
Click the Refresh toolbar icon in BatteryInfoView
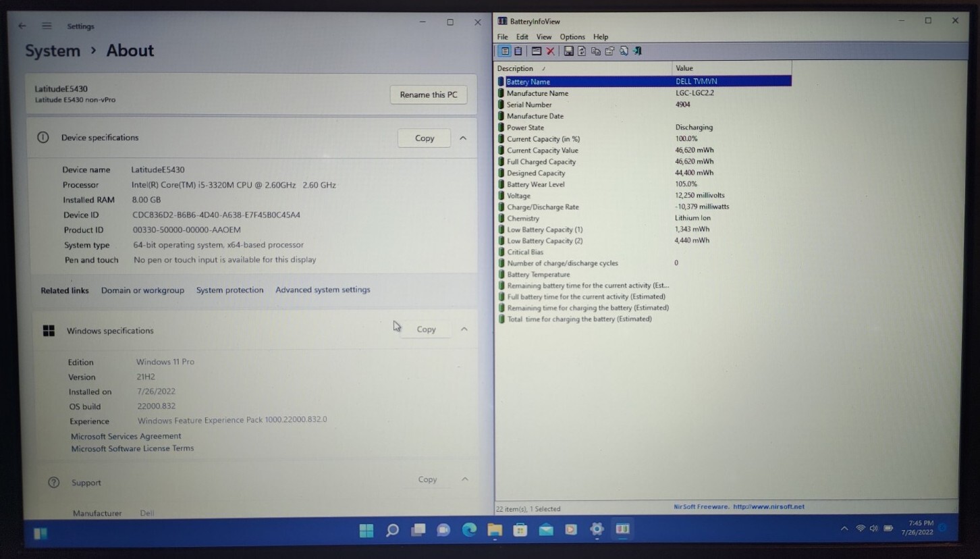point(582,51)
